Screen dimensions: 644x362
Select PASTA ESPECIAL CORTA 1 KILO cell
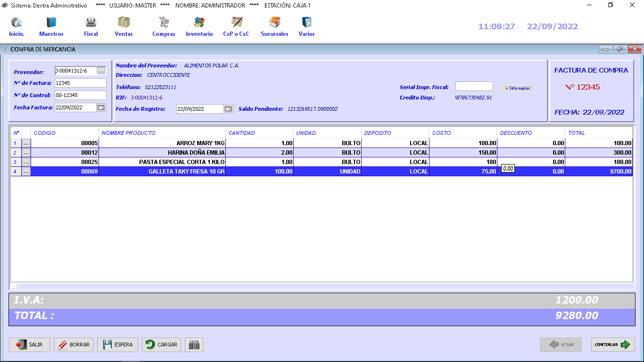[x=162, y=162]
